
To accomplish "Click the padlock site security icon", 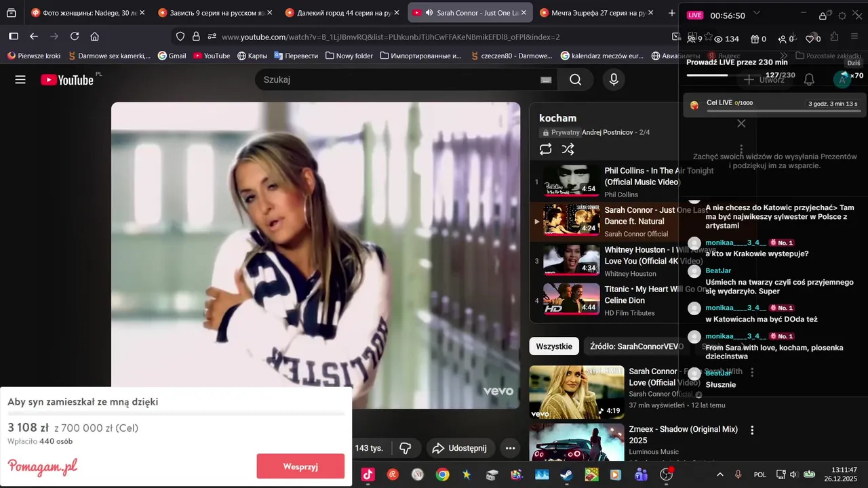I will tap(196, 37).
